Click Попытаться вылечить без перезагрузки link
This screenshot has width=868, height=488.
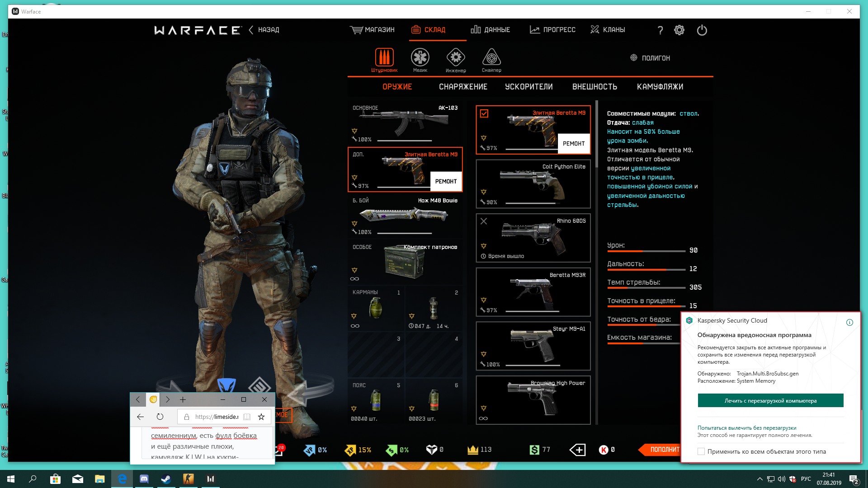(747, 428)
